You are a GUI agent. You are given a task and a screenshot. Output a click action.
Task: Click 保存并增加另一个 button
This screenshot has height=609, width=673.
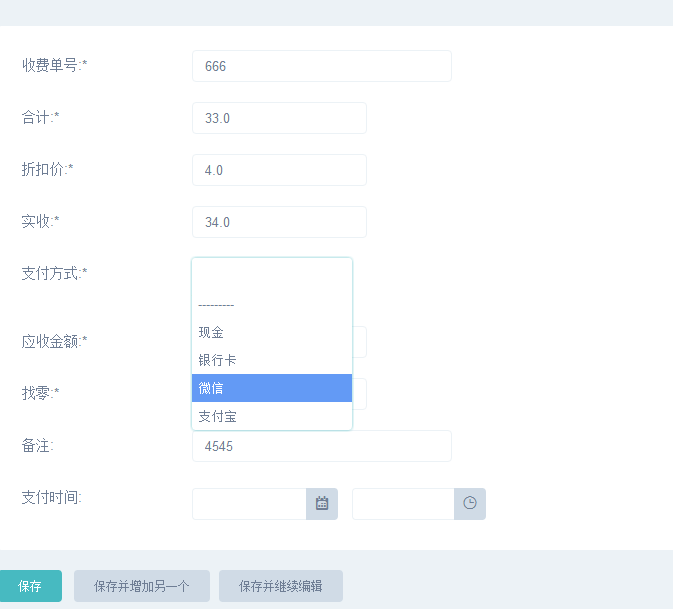tap(142, 586)
